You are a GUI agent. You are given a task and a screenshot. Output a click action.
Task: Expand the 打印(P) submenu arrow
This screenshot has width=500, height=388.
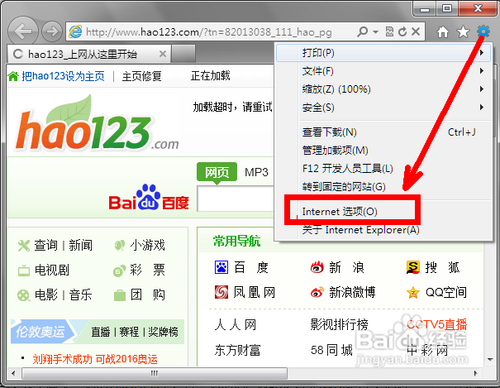[x=482, y=53]
